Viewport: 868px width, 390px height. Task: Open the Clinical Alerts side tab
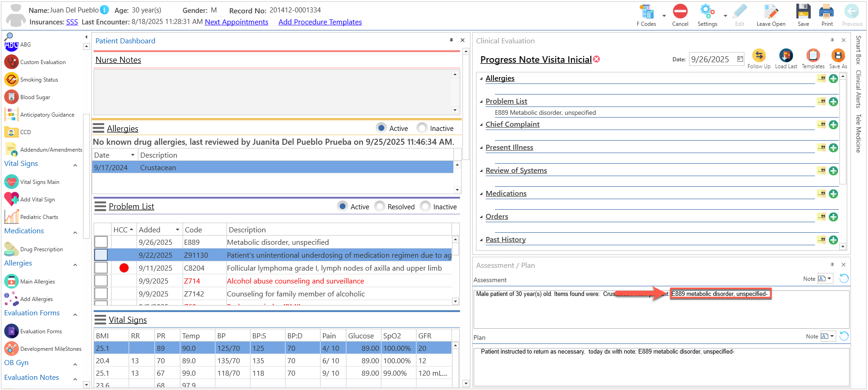click(x=858, y=89)
